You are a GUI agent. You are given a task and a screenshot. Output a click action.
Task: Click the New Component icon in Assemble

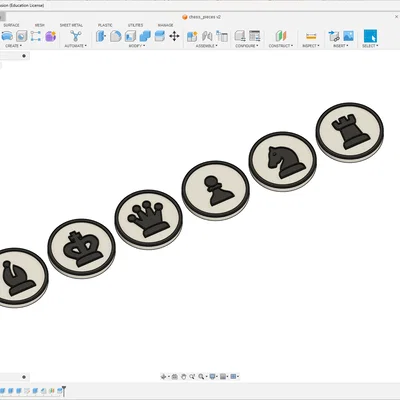tap(192, 36)
